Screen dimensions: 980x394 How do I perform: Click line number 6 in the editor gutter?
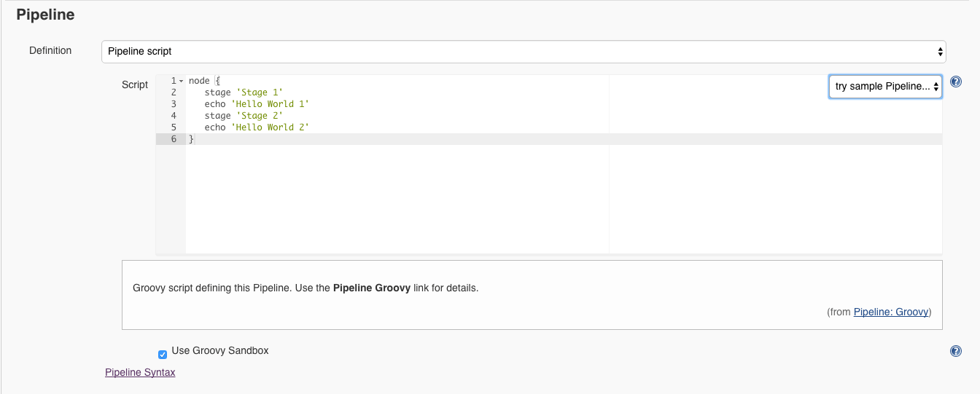(x=174, y=139)
